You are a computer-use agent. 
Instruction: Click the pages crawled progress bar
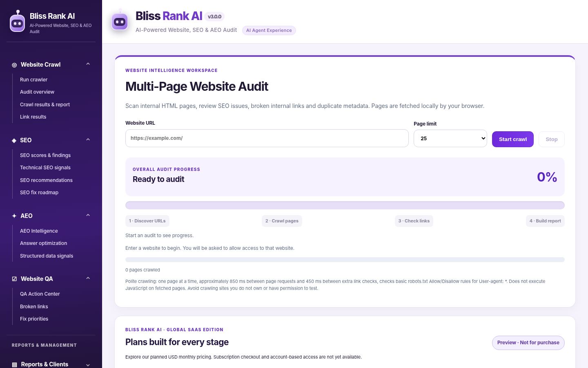(x=345, y=260)
